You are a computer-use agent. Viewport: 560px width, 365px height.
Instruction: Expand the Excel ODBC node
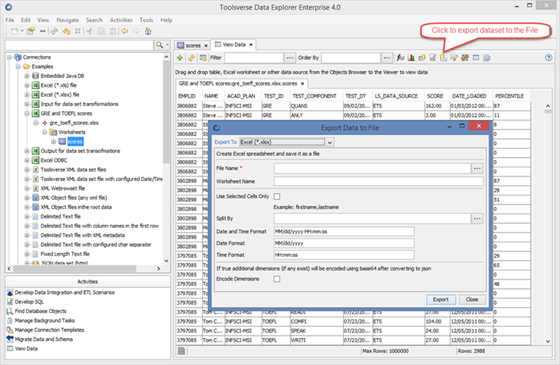tap(27, 160)
